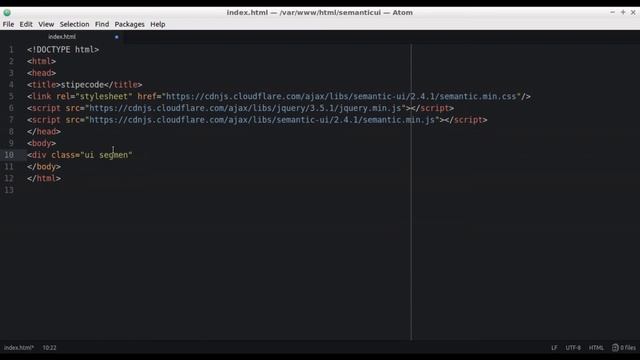
Task: Click the opening <head> tag on line 3
Action: [42, 73]
